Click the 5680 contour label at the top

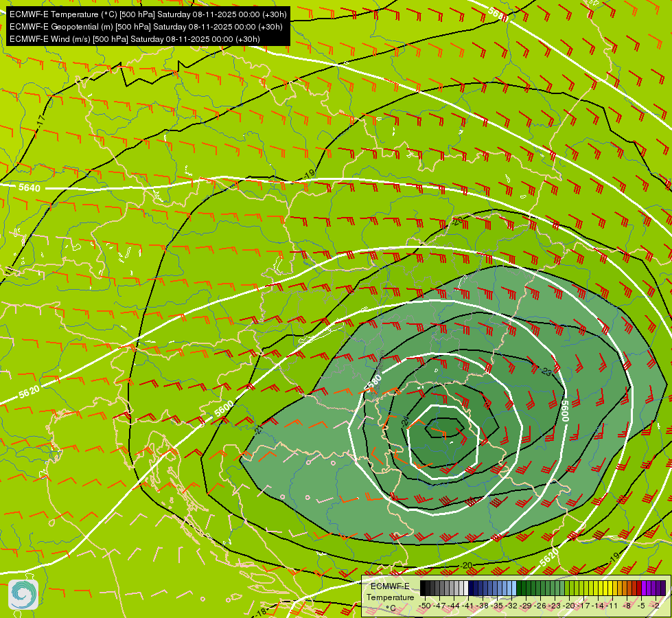pyautogui.click(x=498, y=15)
